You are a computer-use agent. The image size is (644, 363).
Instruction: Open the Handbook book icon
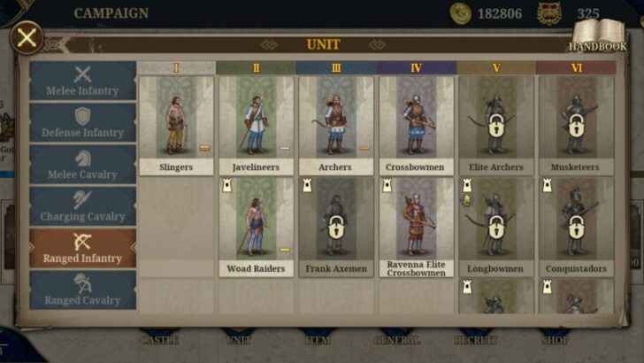599,35
